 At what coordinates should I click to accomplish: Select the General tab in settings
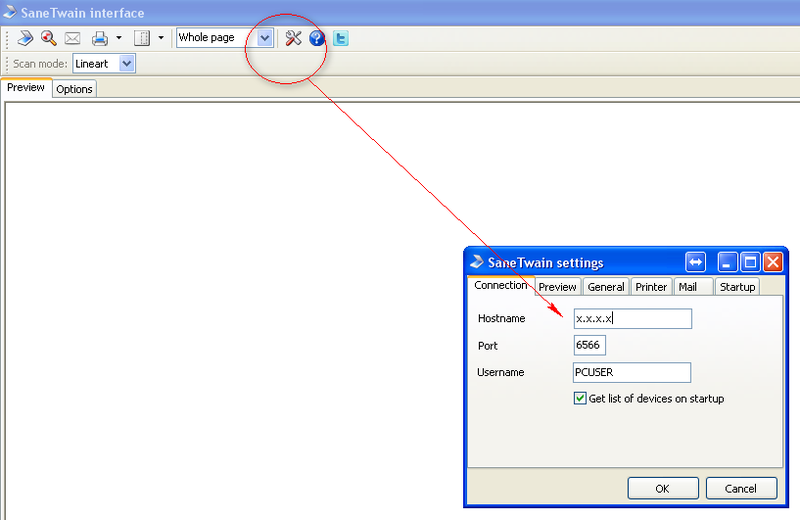click(606, 287)
